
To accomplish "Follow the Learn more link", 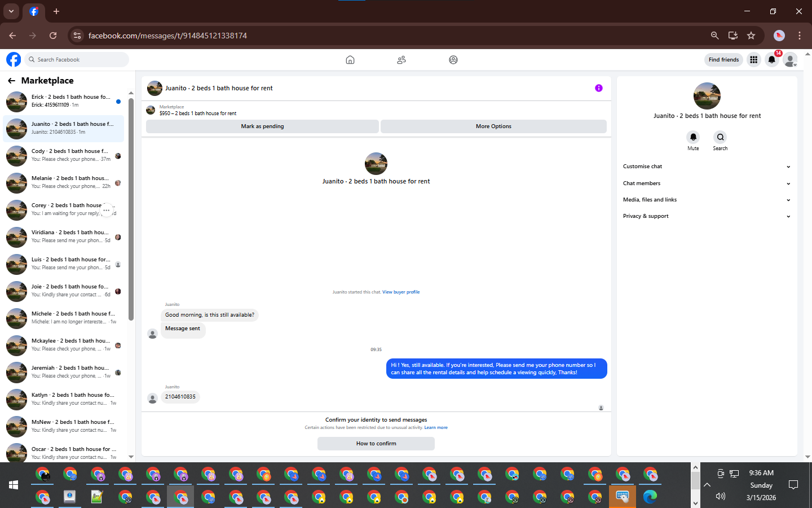I will coord(436,427).
